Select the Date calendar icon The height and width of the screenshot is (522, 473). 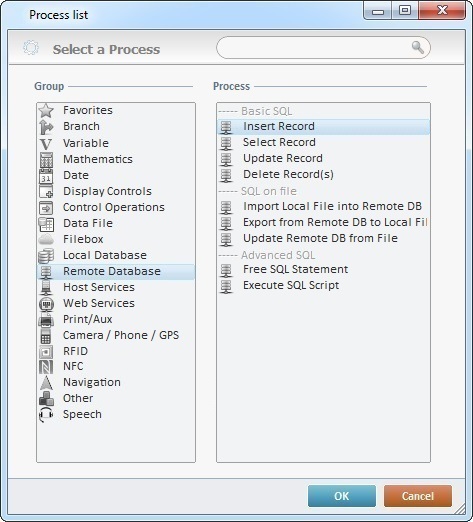pyautogui.click(x=46, y=176)
